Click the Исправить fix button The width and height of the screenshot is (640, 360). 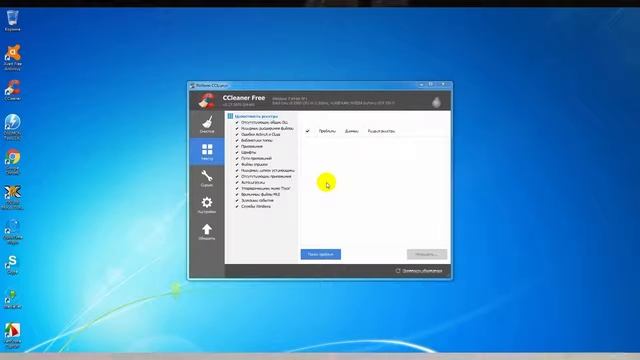pos(427,254)
